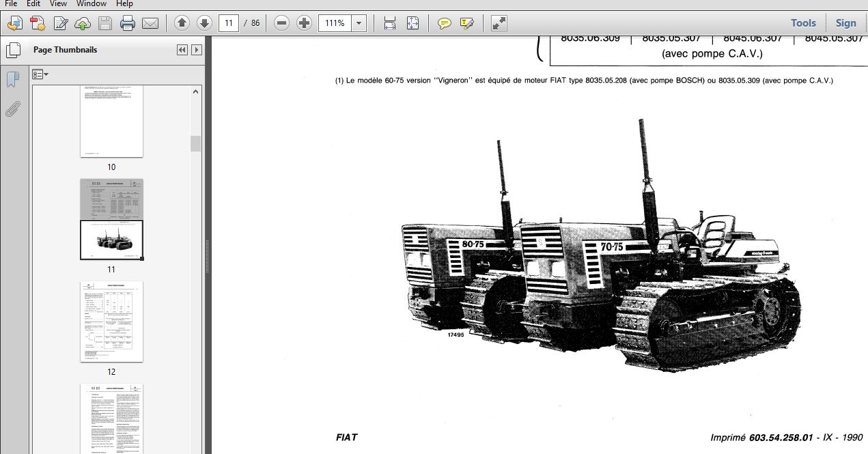868x454 pixels.
Task: Open the File menu
Action: tap(11, 3)
